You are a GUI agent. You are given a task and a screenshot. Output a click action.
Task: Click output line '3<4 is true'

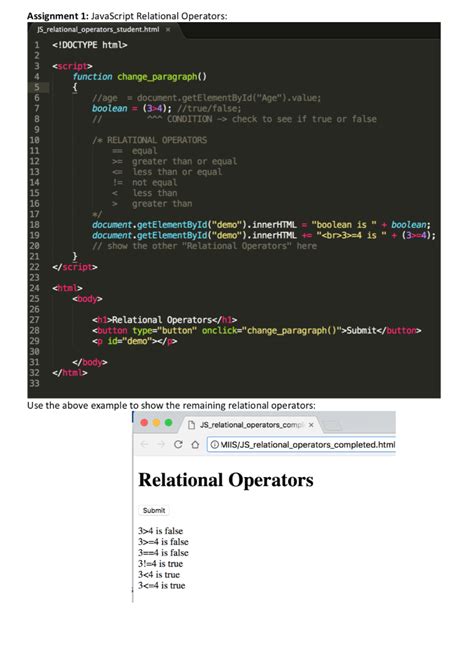[159, 574]
